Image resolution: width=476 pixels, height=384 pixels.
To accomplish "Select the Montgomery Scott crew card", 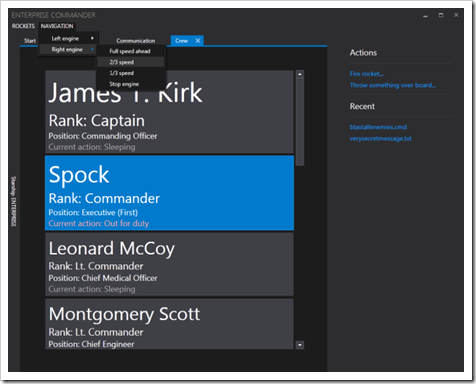I will [169, 324].
